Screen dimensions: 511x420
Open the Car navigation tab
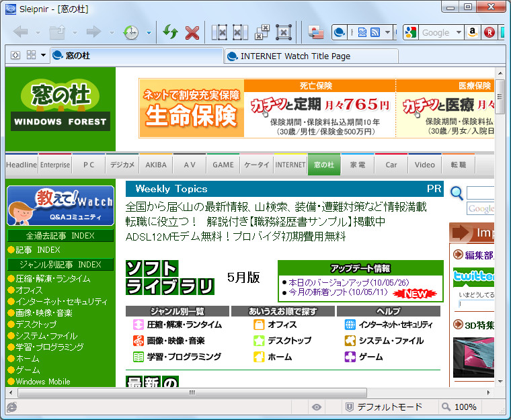[x=391, y=165]
